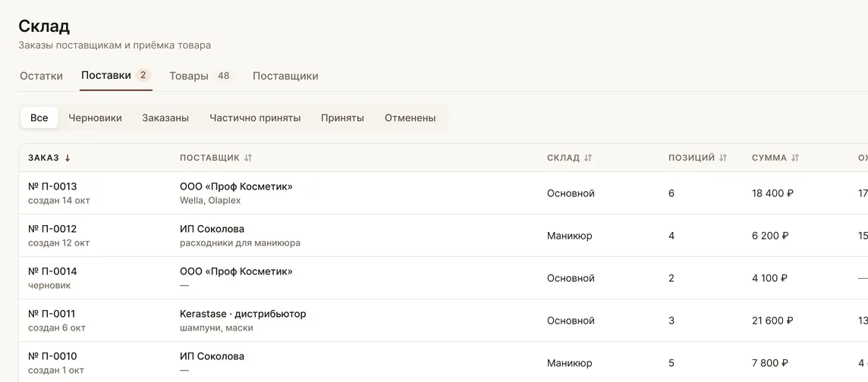Image resolution: width=868 pixels, height=382 pixels.
Task: Click 'расходники для маникюра' note
Action: click(x=241, y=243)
